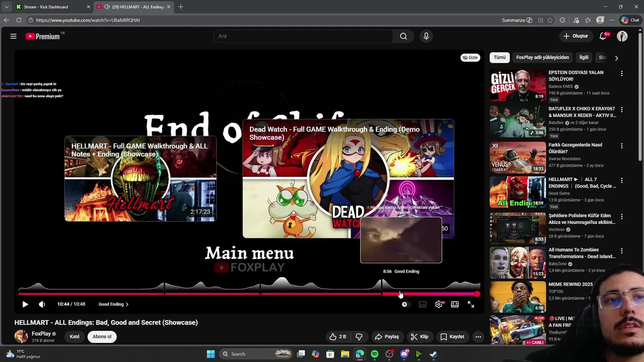Image resolution: width=644 pixels, height=362 pixels.
Task: Open EPSTEIN DOSYASI video thumbnail
Action: [x=518, y=85]
